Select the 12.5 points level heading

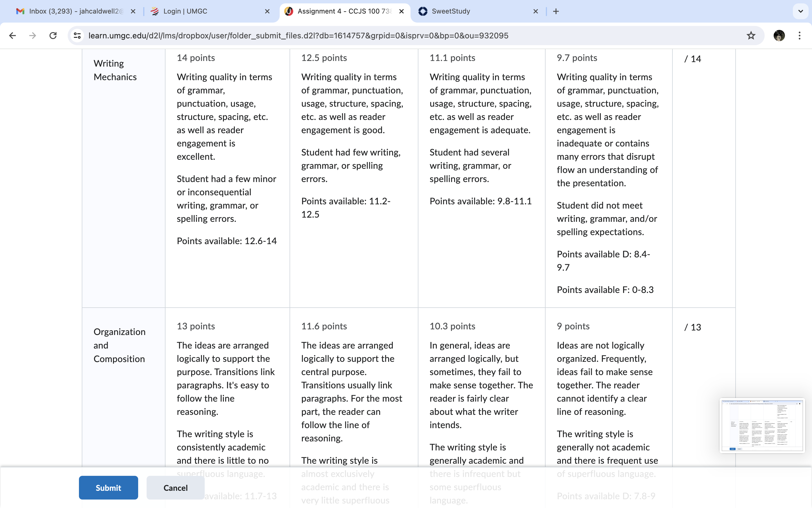324,58
